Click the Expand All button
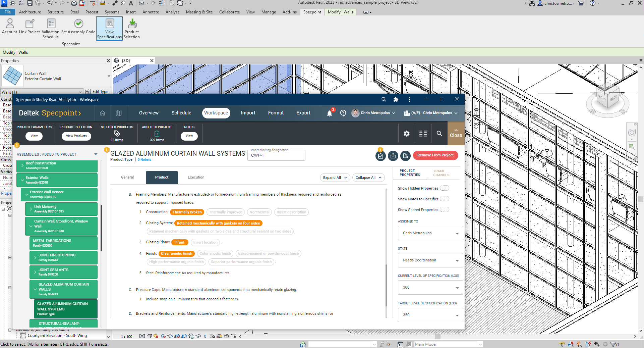Viewport: 644px width, 348px height. point(335,178)
